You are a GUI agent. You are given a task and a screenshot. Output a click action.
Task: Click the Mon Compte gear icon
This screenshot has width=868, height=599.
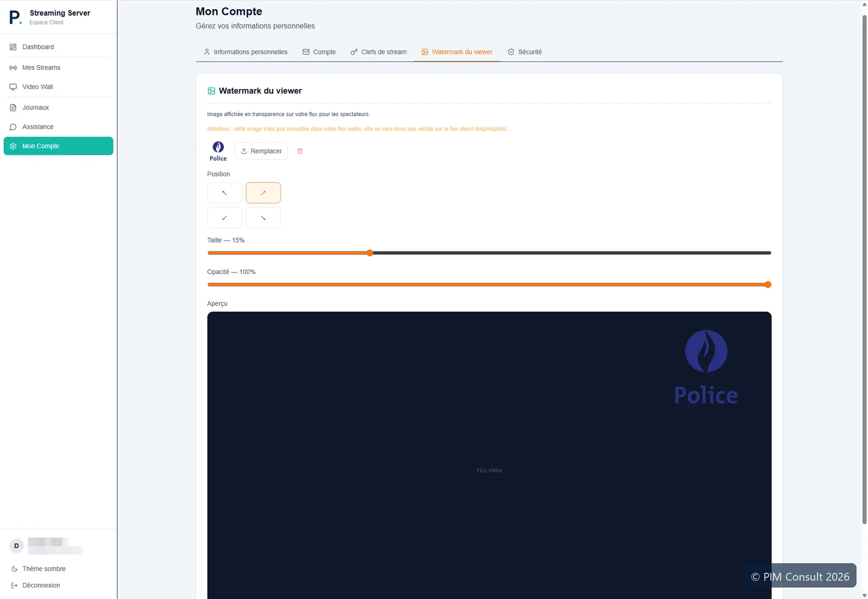click(x=13, y=146)
